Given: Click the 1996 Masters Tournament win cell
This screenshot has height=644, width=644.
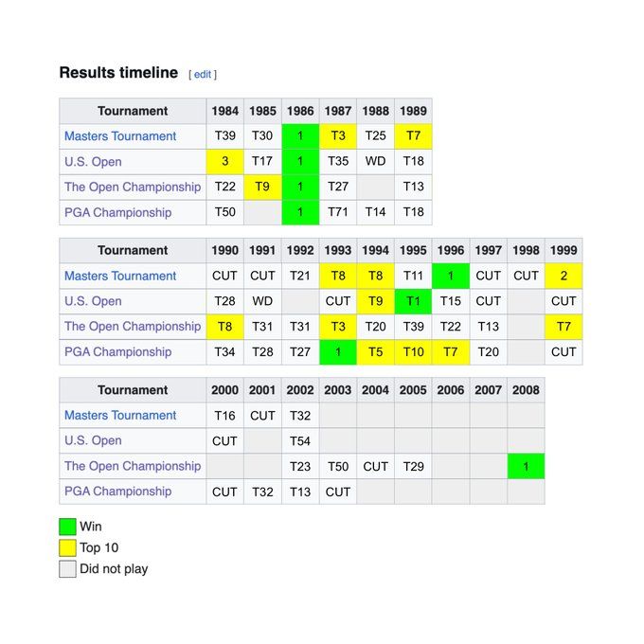Looking at the screenshot, I should coord(451,276).
